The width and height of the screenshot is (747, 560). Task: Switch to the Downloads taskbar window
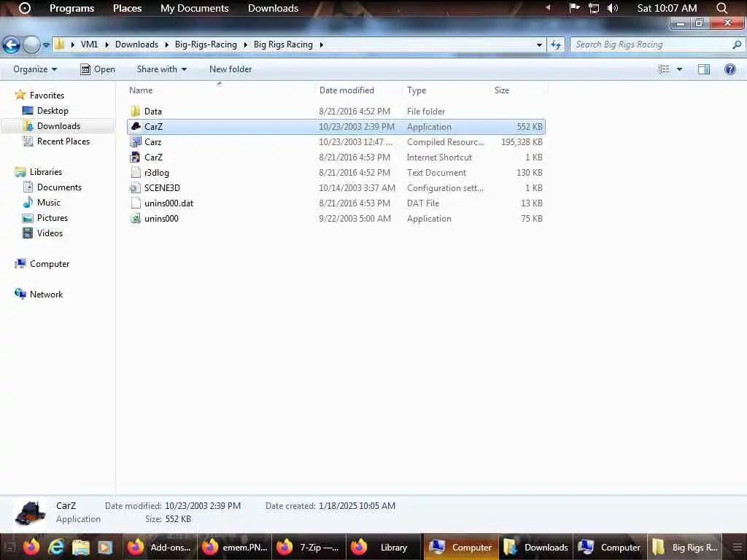pos(535,547)
